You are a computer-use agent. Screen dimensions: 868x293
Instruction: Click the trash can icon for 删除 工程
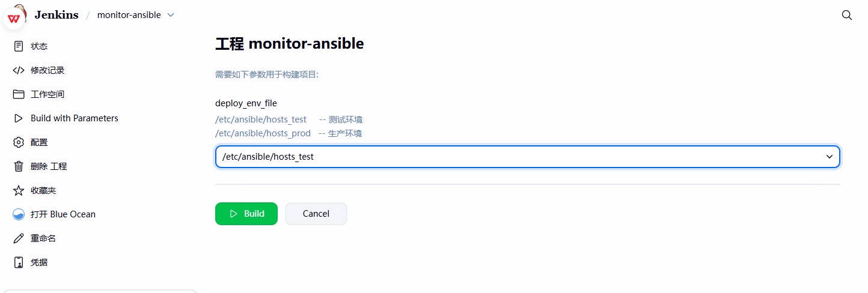tap(19, 166)
